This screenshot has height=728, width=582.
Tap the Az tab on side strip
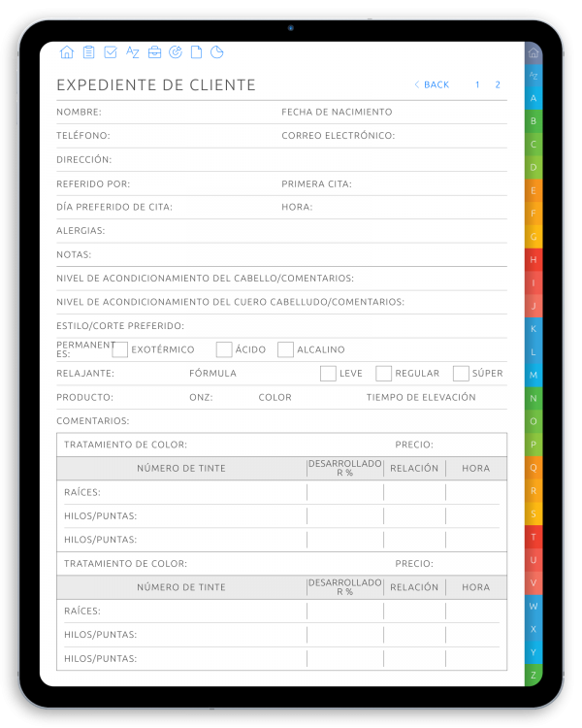coord(533,75)
